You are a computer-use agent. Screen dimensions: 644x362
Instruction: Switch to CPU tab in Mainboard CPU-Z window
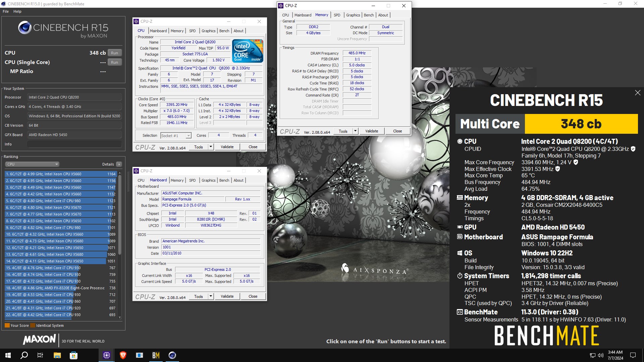pos(141,180)
